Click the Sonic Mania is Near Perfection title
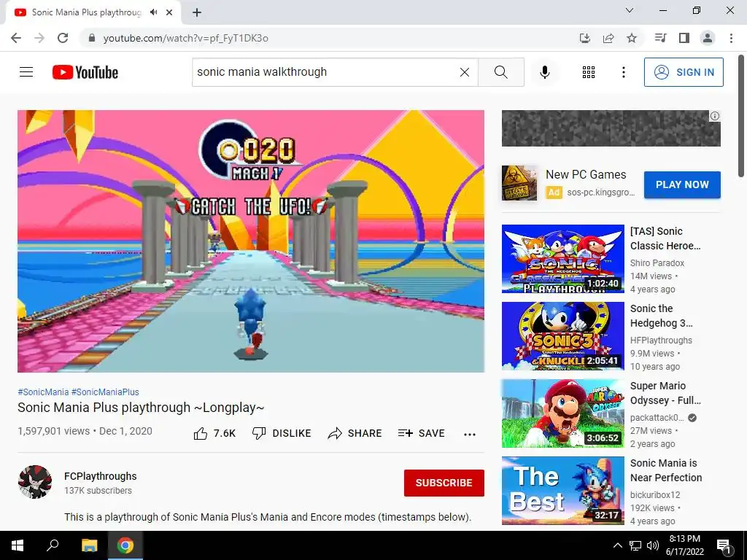This screenshot has width=747, height=560. (666, 470)
